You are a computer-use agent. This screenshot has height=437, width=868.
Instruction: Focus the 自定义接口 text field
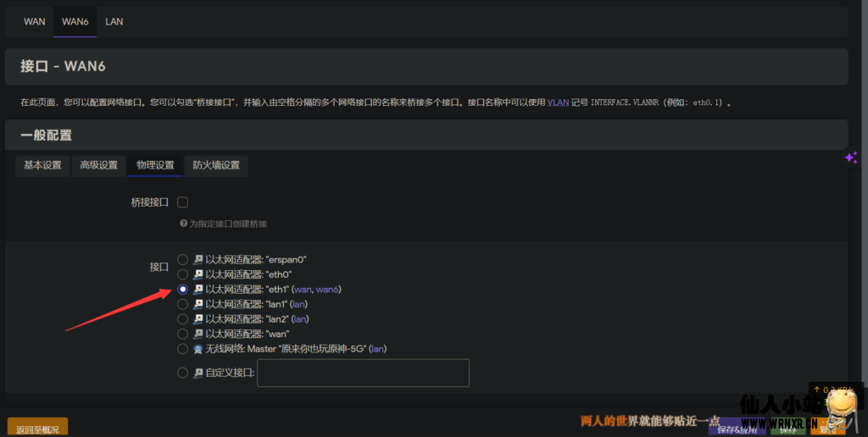[x=363, y=373]
